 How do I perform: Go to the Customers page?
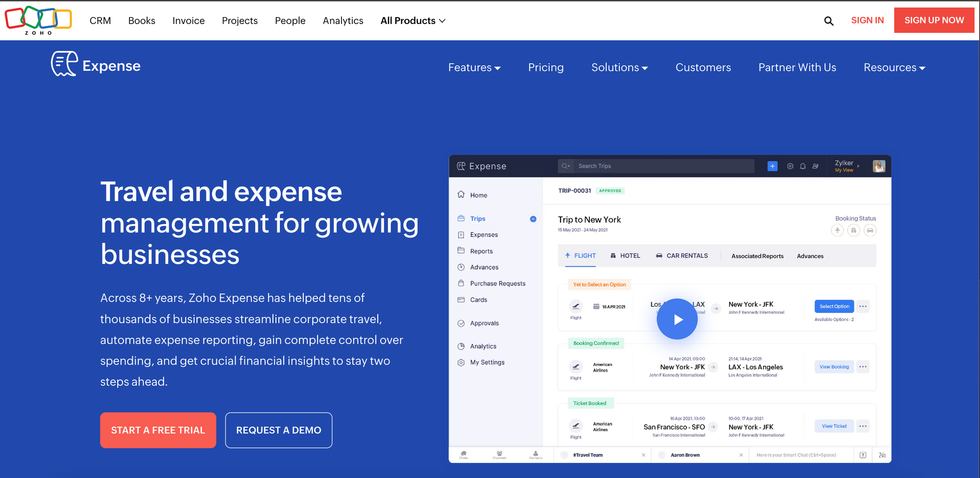703,68
